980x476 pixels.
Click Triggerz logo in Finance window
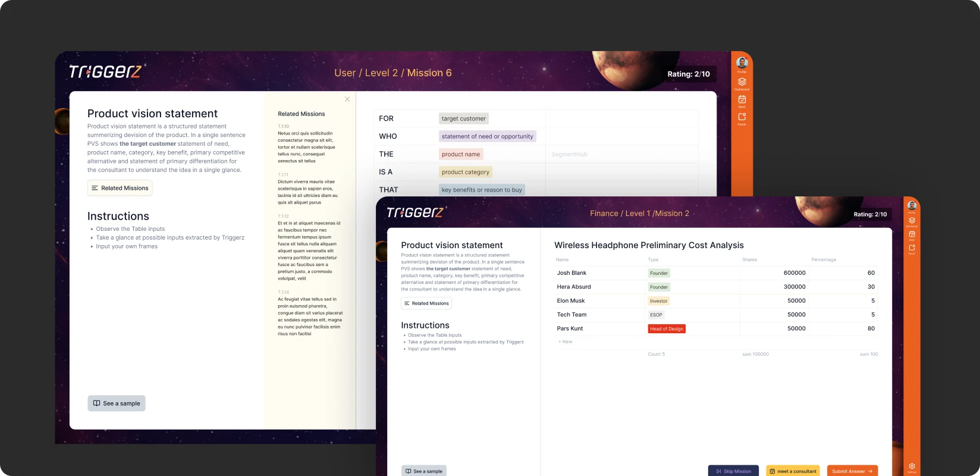415,212
